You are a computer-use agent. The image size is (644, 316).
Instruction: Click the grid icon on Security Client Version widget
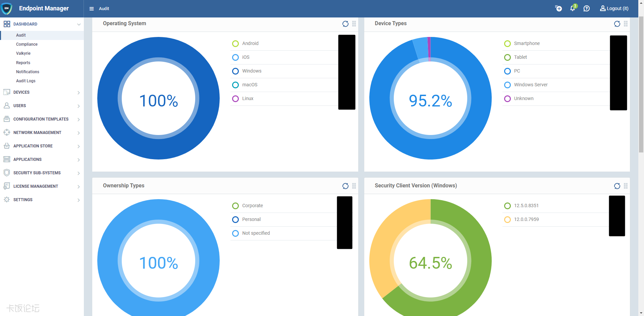626,186
